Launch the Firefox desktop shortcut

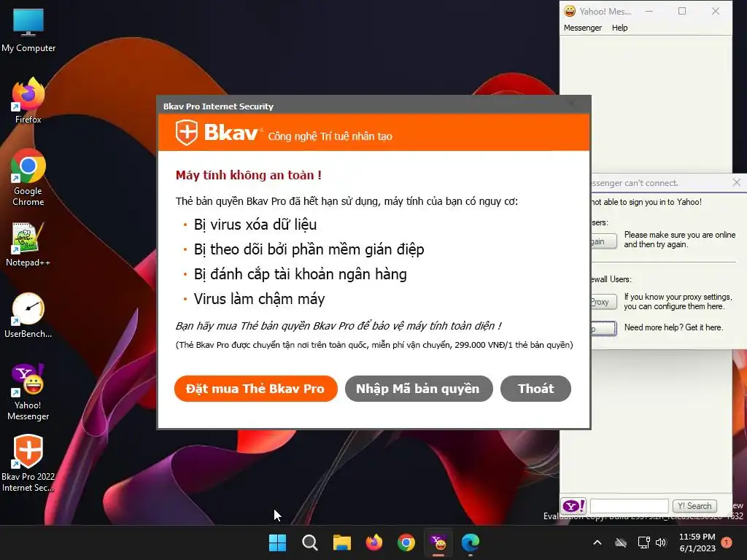pos(28,101)
